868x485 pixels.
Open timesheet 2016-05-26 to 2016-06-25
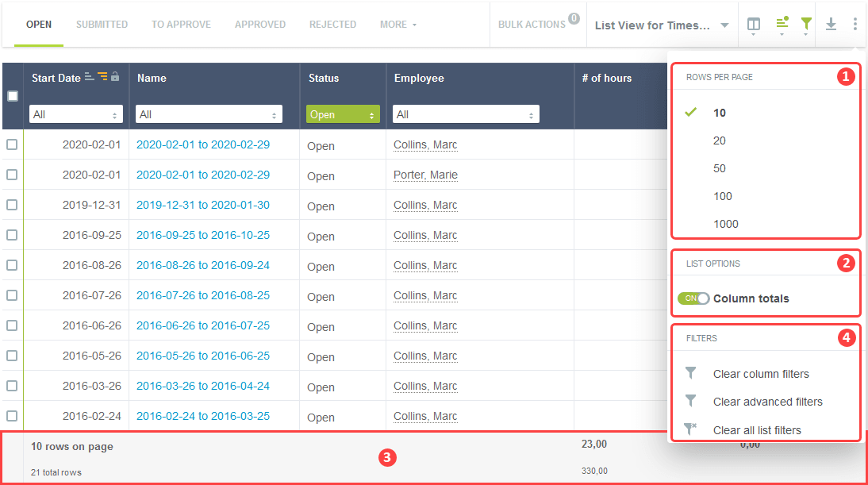[x=203, y=356]
